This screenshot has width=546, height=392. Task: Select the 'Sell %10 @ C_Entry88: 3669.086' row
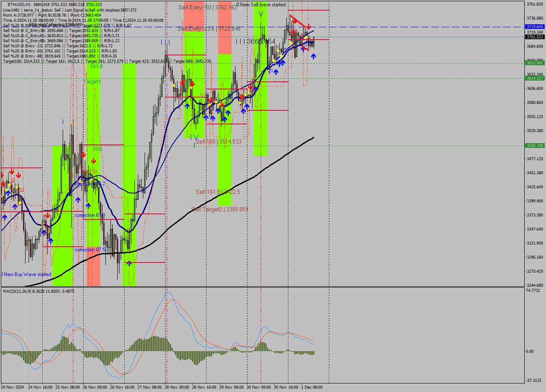pos(61,40)
